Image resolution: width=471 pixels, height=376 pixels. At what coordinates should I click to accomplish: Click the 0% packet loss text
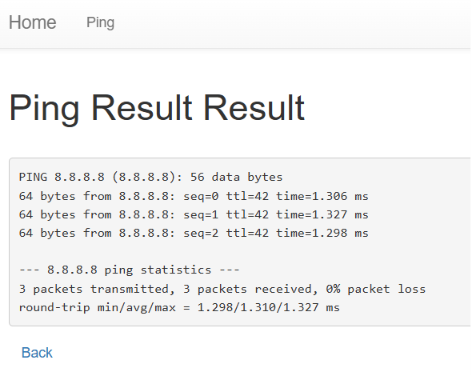click(x=376, y=289)
